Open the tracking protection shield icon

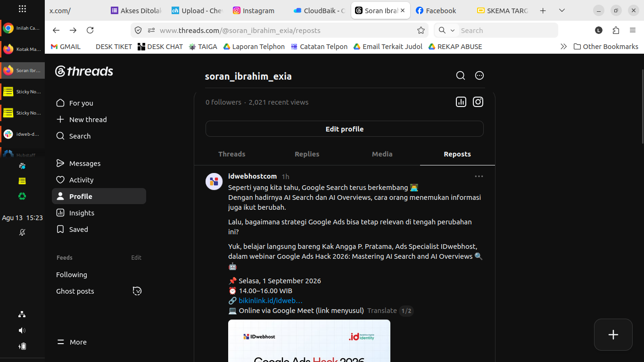click(138, 30)
